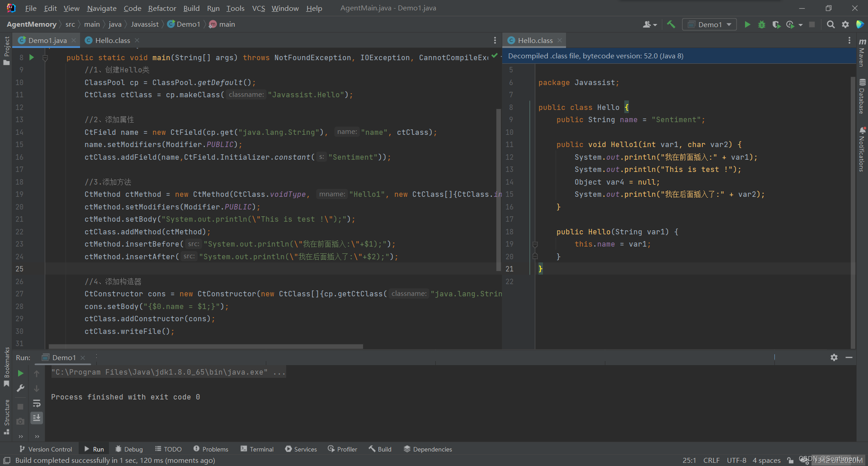Change CRLF line separator in status bar
Image resolution: width=868 pixels, height=466 pixels.
(x=711, y=460)
